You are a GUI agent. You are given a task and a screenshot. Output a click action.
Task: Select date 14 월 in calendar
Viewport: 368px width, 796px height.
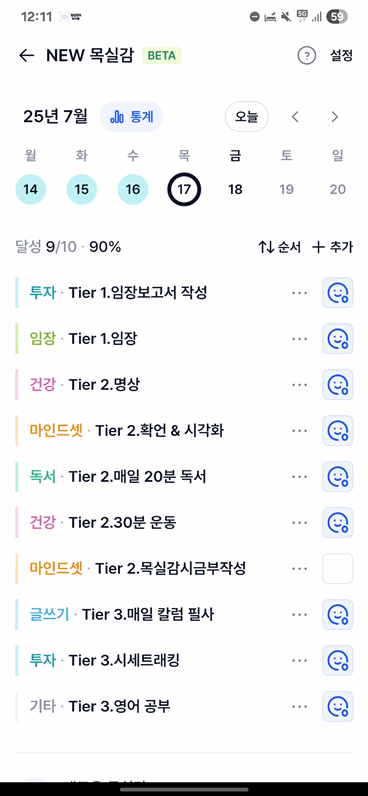[30, 190]
